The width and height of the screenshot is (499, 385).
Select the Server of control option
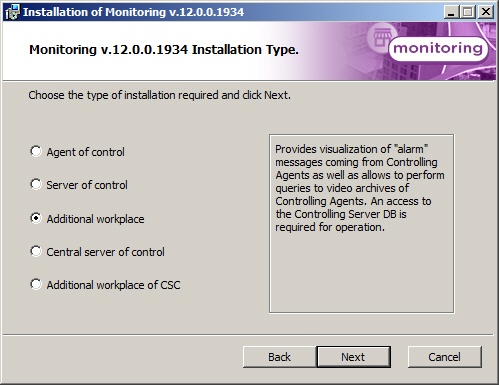36,184
